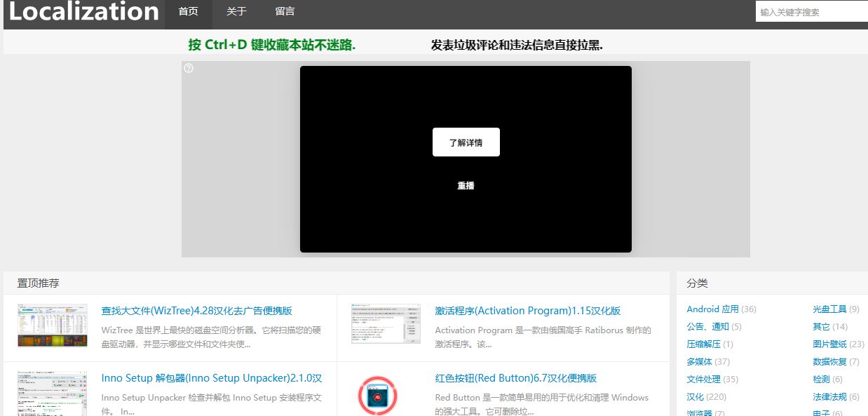The width and height of the screenshot is (868, 416).
Task: Open the 关于 menu item
Action: click(236, 12)
